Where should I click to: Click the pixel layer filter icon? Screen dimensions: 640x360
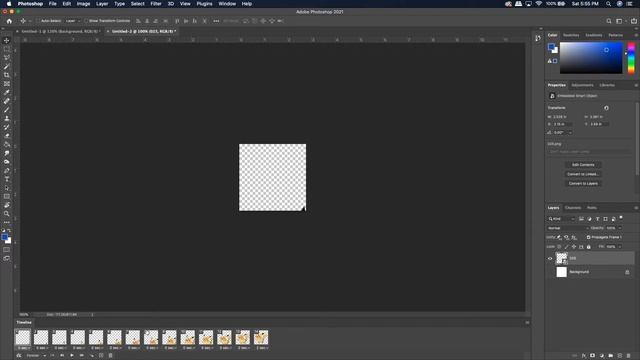[581, 219]
